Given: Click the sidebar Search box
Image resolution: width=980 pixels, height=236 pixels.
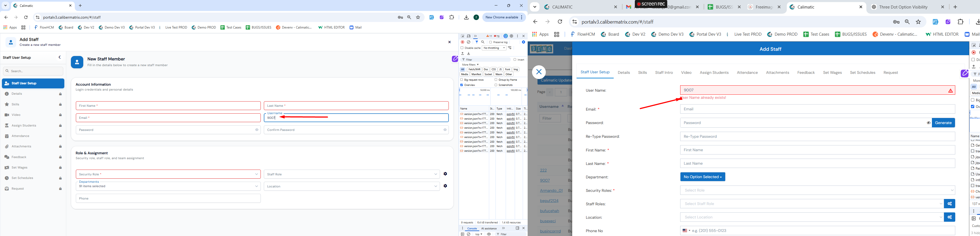Looking at the screenshot, I should pos(33,71).
